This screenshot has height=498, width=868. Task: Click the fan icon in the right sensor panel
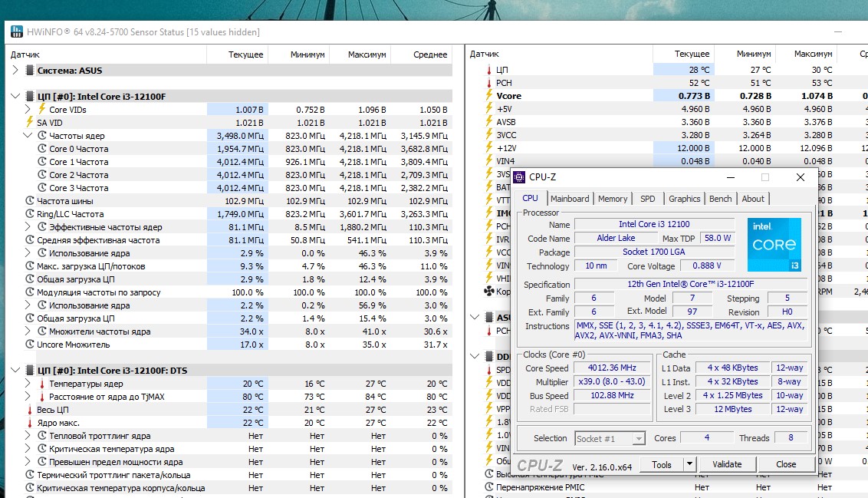point(488,292)
